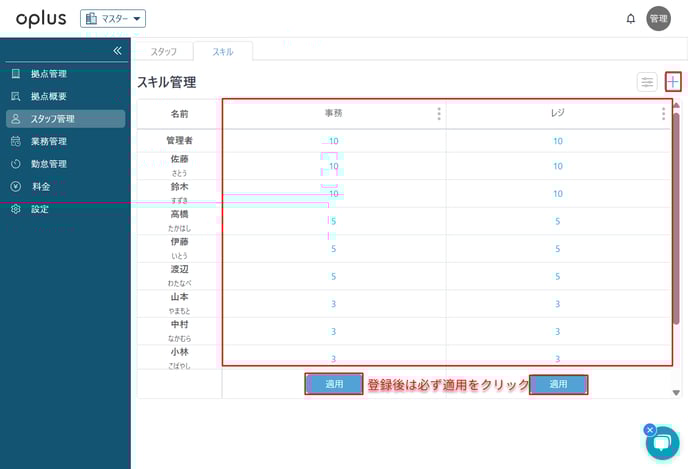The height and width of the screenshot is (469, 688).
Task: Click the notification bell icon
Action: [630, 18]
